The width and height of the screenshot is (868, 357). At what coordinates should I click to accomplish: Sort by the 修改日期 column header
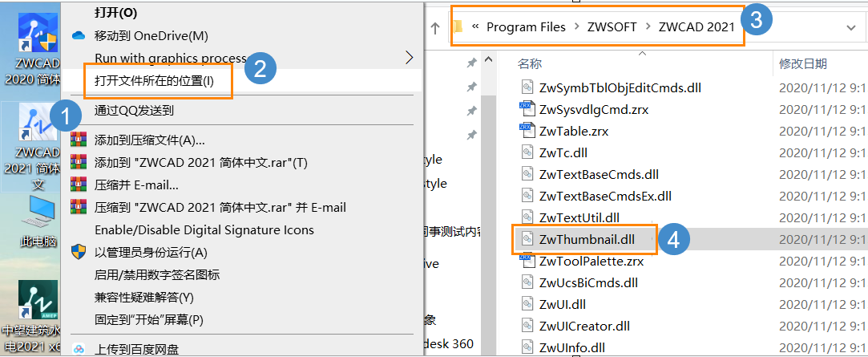click(x=802, y=63)
